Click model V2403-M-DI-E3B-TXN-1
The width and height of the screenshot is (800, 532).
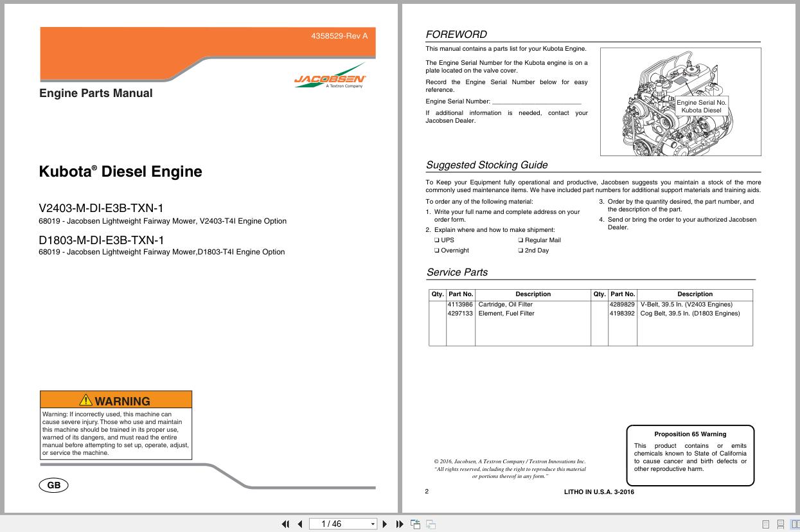[x=102, y=208]
